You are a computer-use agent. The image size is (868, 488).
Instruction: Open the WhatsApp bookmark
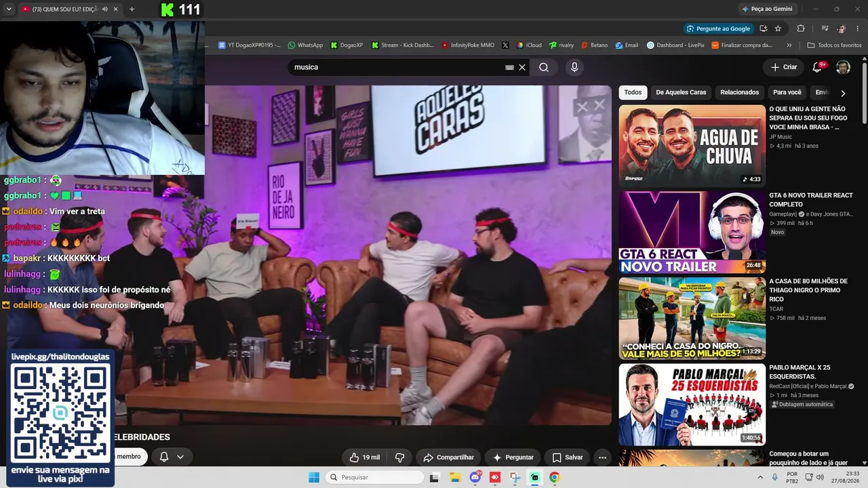coord(305,45)
